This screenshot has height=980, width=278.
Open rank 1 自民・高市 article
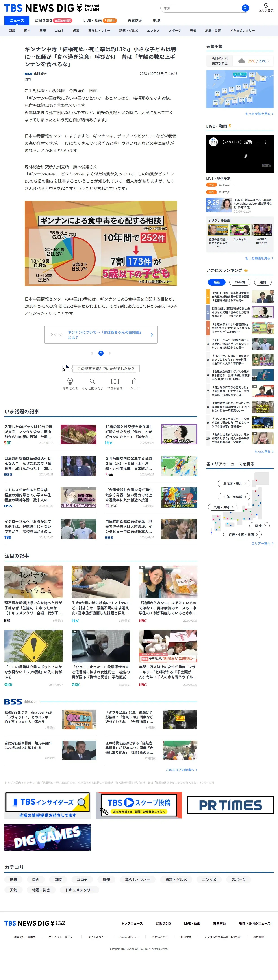coord(240,296)
